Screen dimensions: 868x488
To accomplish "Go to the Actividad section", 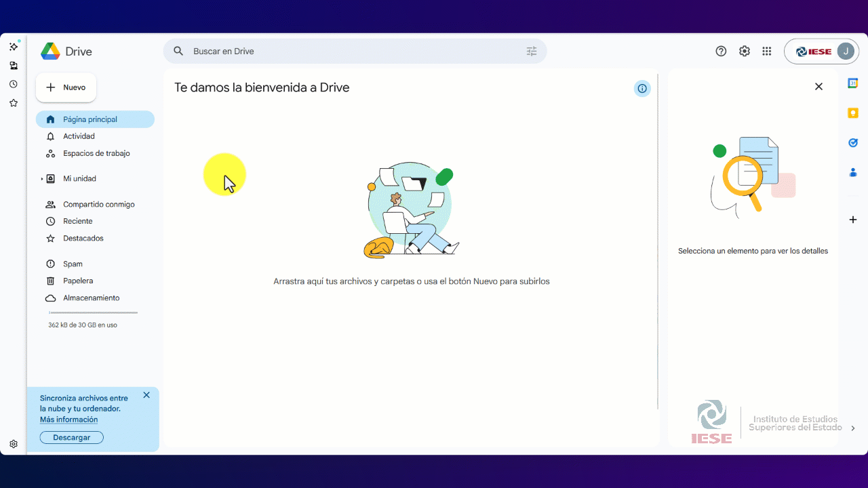I will click(79, 136).
